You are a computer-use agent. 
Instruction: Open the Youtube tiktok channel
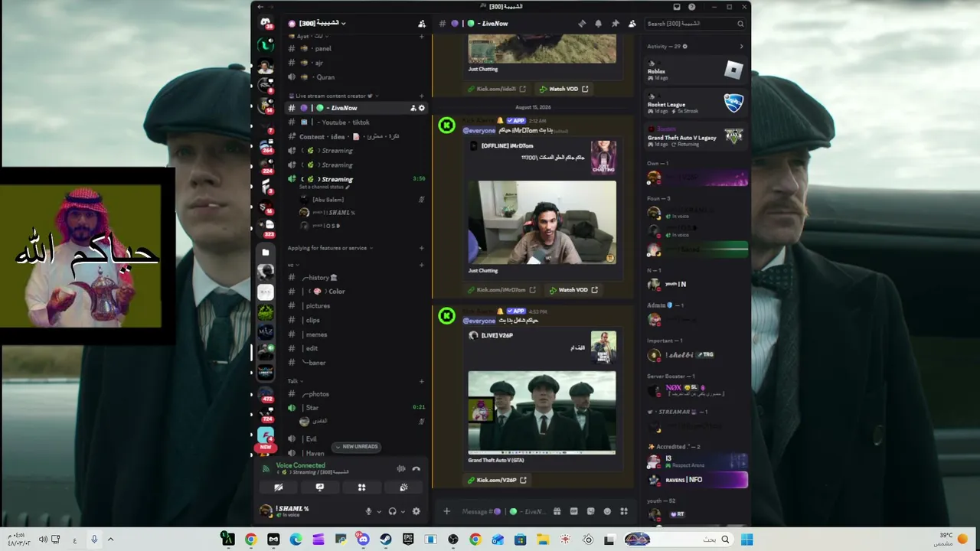point(355,122)
